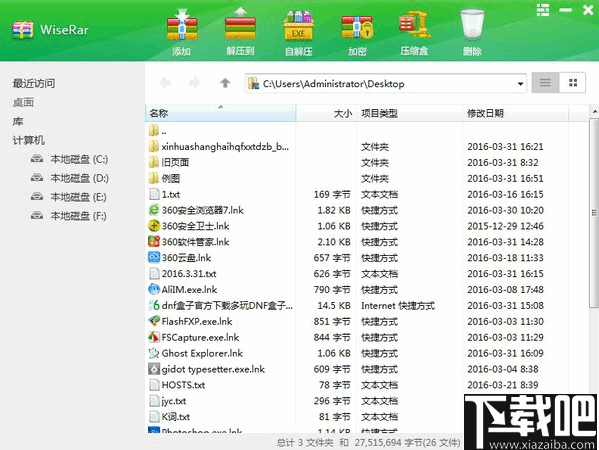Sort by 名称 column header
This screenshot has width=599, height=450.
pos(220,113)
